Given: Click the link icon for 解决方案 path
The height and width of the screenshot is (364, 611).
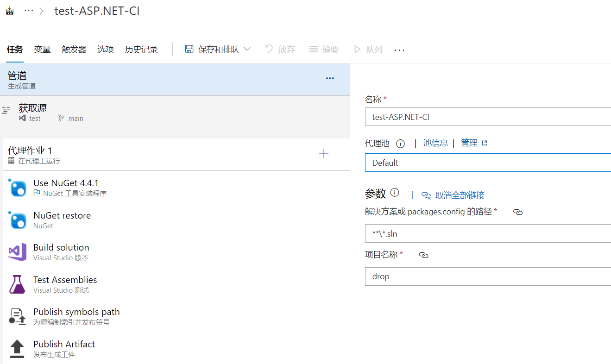Looking at the screenshot, I should pyautogui.click(x=518, y=212).
